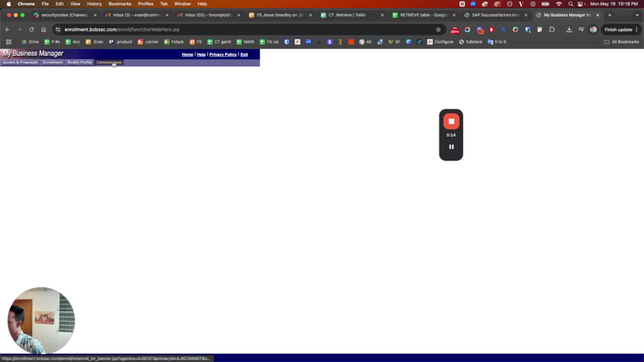Open the History menu
The image size is (644, 362).
[94, 4]
